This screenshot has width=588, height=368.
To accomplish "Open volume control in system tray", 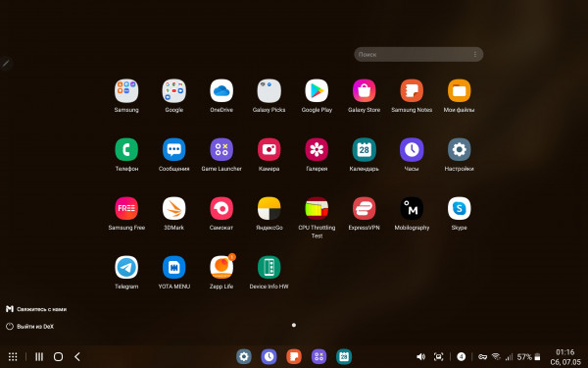I will pos(420,357).
